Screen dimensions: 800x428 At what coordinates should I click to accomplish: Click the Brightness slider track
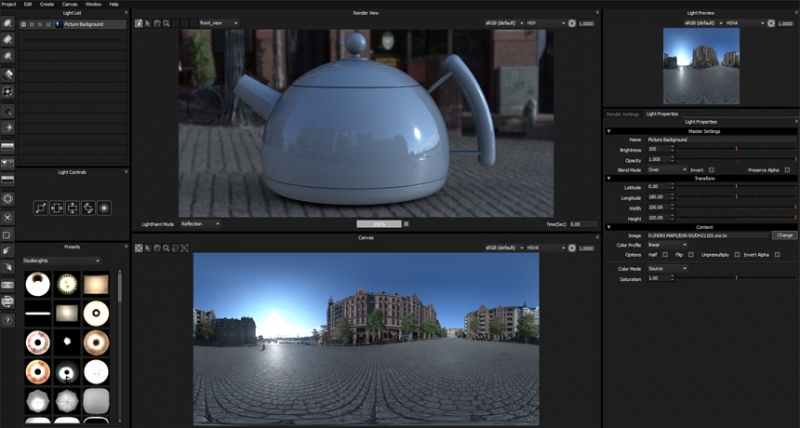[736, 149]
